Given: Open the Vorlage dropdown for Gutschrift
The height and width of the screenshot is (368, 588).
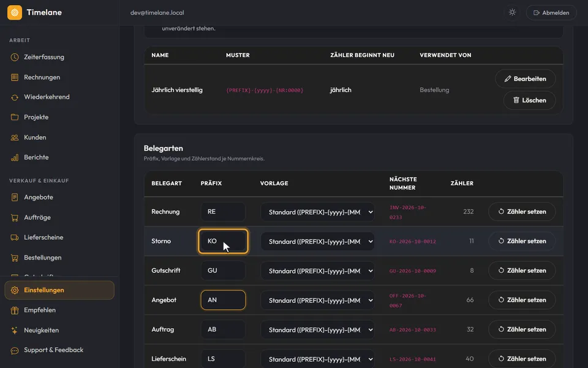Looking at the screenshot, I should [x=318, y=270].
